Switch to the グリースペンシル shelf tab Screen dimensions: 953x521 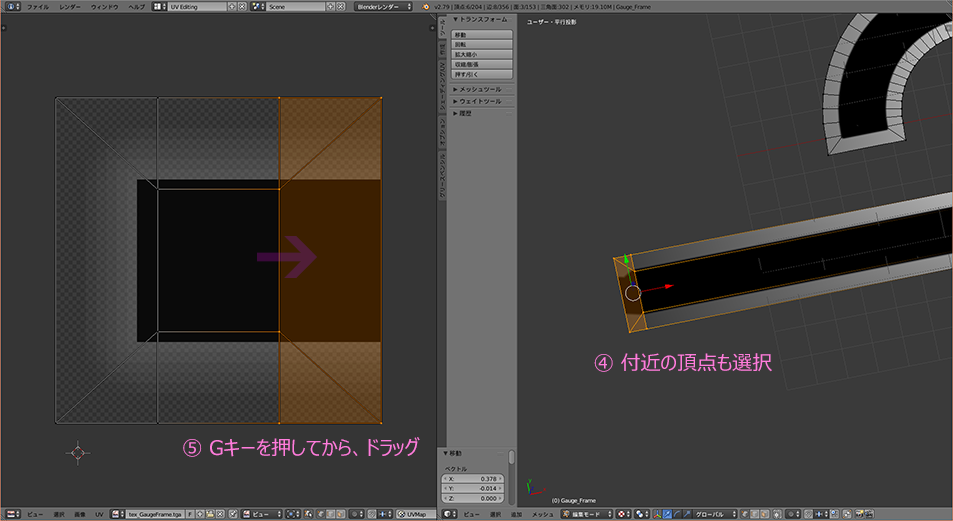coord(442,175)
